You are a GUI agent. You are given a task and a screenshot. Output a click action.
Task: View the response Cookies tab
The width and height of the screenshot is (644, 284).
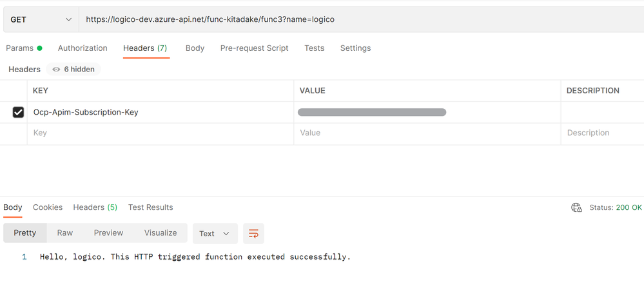[48, 207]
